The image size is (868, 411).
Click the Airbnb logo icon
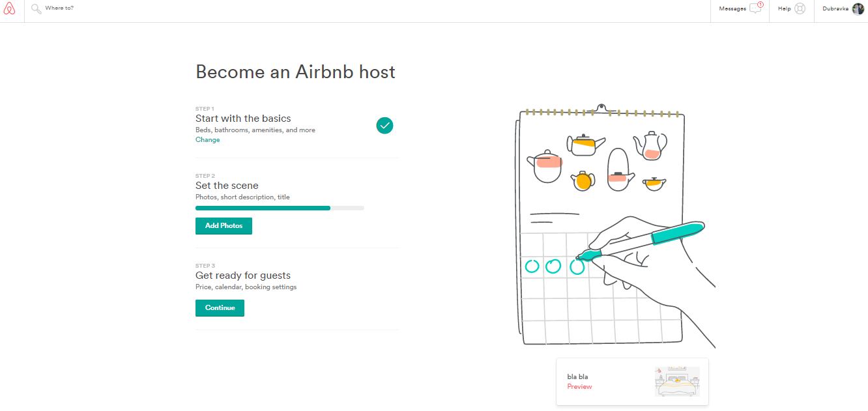pyautogui.click(x=9, y=9)
